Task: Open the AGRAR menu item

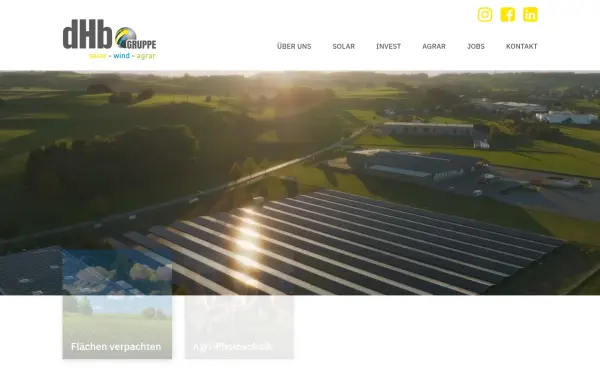Action: (x=434, y=46)
